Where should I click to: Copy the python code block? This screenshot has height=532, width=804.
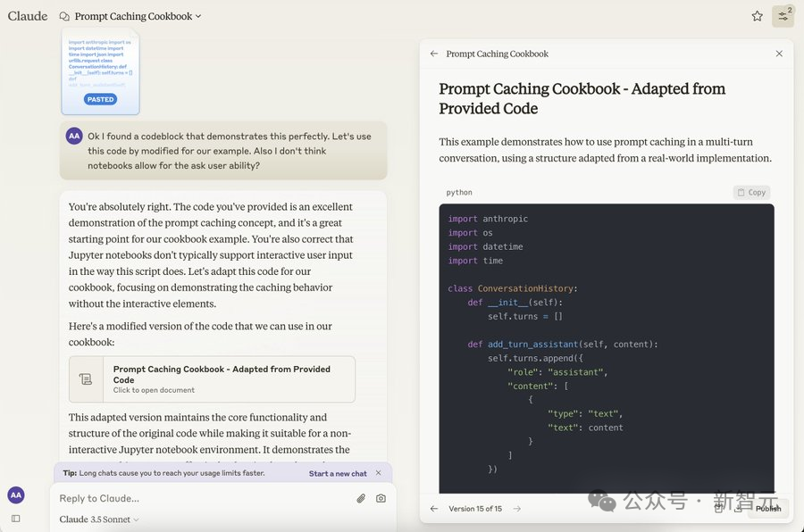(751, 192)
